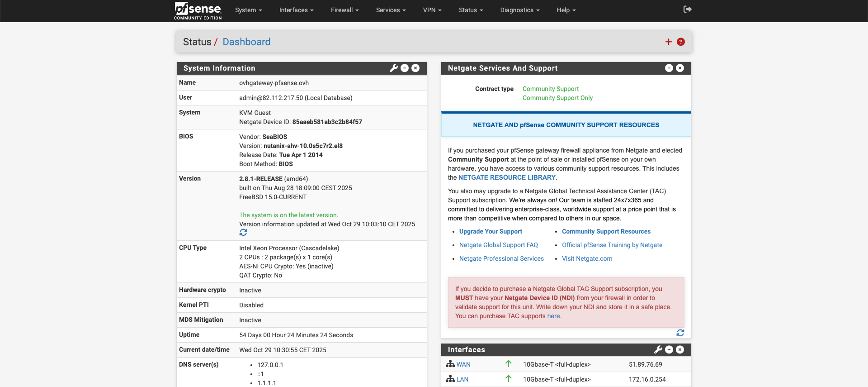Click the Upgrade Your Support link
This screenshot has width=868, height=387.
point(491,231)
